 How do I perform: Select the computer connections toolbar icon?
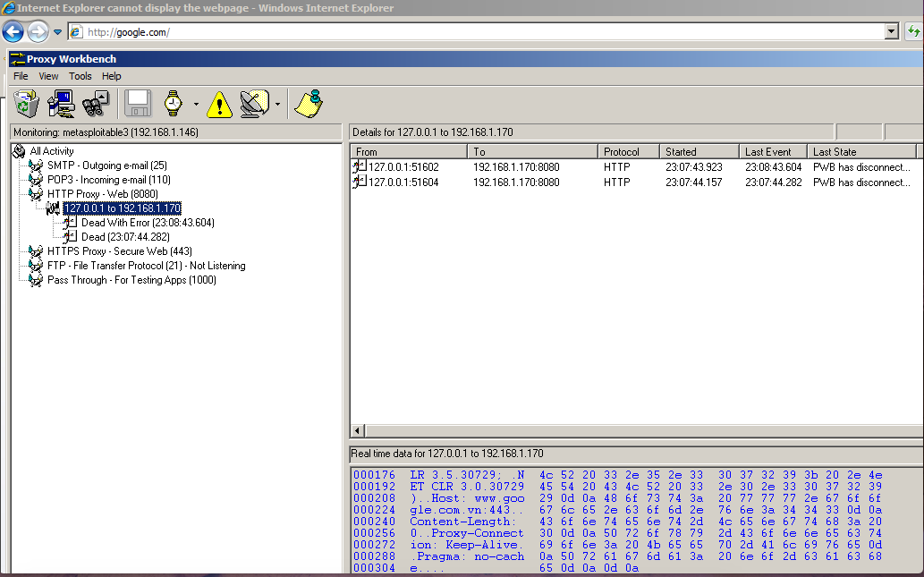(x=60, y=103)
